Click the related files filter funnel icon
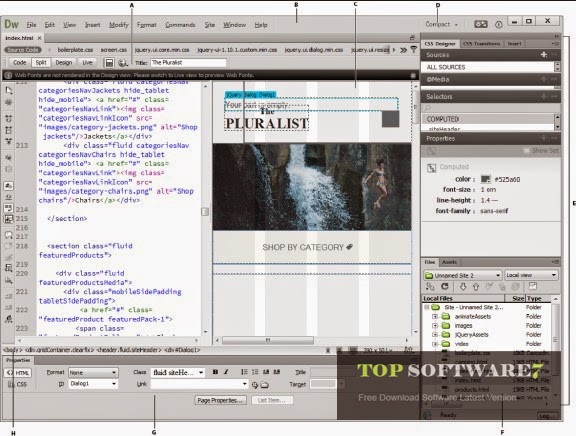This screenshot has height=436, width=576. click(x=414, y=49)
